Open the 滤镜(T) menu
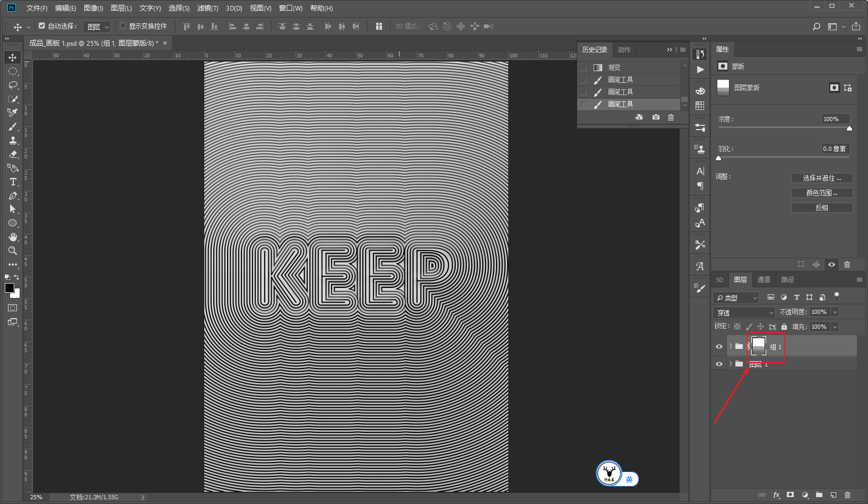 click(x=207, y=8)
